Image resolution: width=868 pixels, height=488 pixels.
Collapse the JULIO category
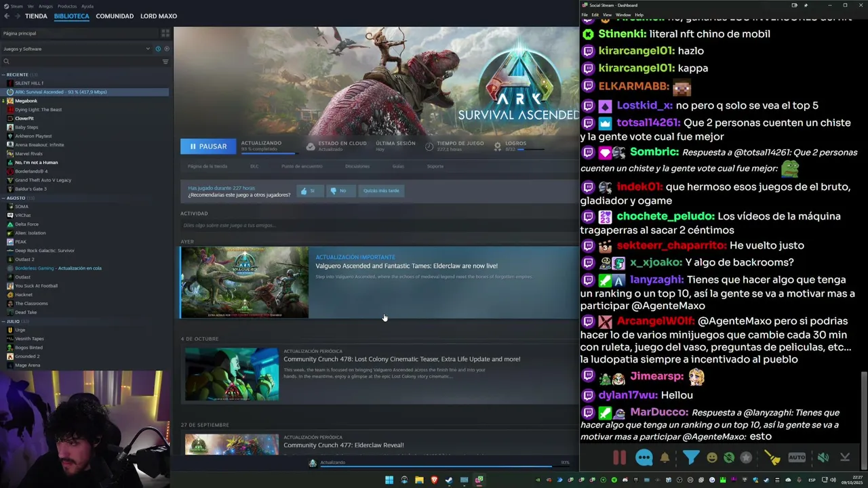pyautogui.click(x=14, y=321)
